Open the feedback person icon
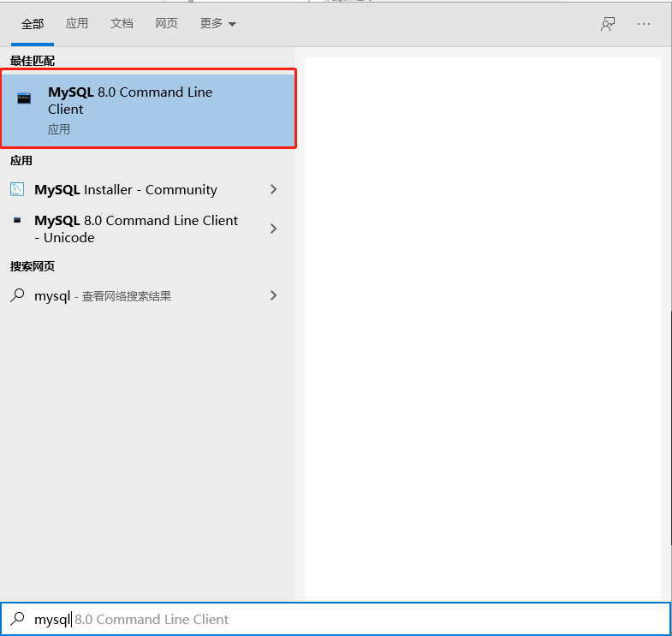The width and height of the screenshot is (672, 636). [x=608, y=24]
